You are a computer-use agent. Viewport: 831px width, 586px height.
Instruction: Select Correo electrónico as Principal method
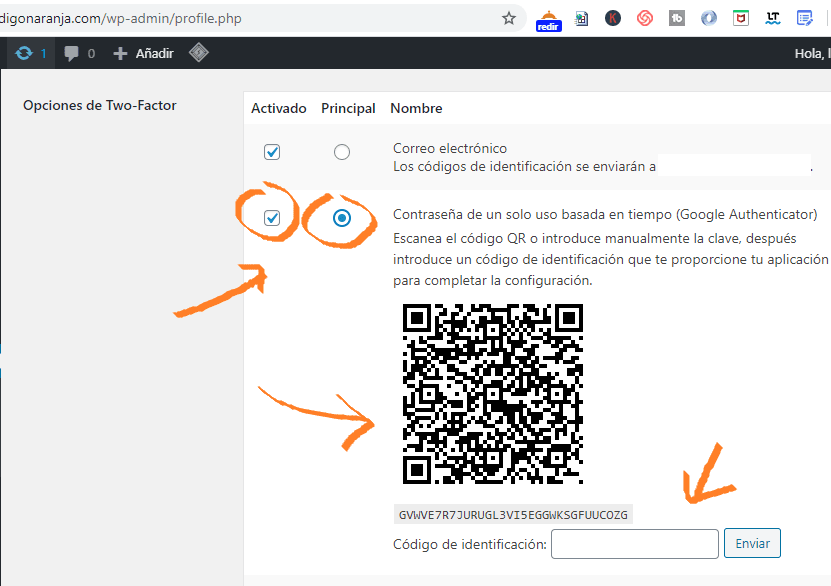tap(342, 152)
